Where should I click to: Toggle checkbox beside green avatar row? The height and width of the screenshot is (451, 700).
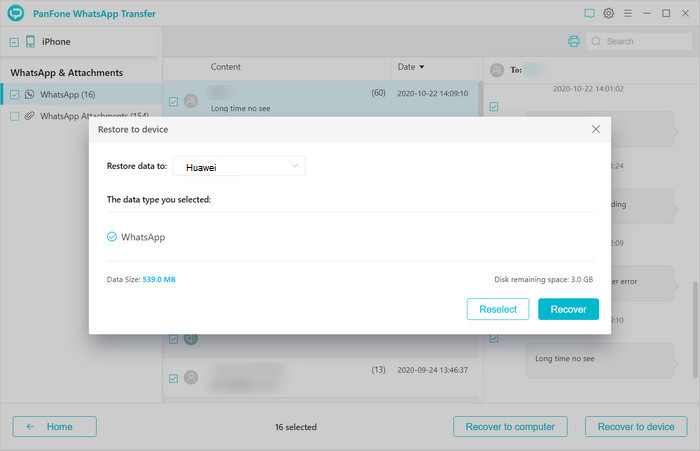[x=173, y=339]
